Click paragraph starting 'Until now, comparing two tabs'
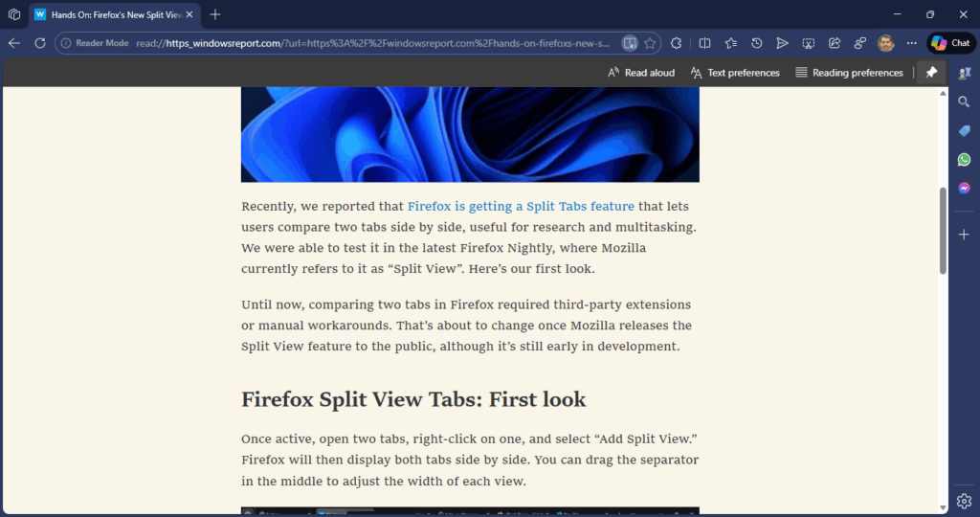980x517 pixels. (466, 326)
